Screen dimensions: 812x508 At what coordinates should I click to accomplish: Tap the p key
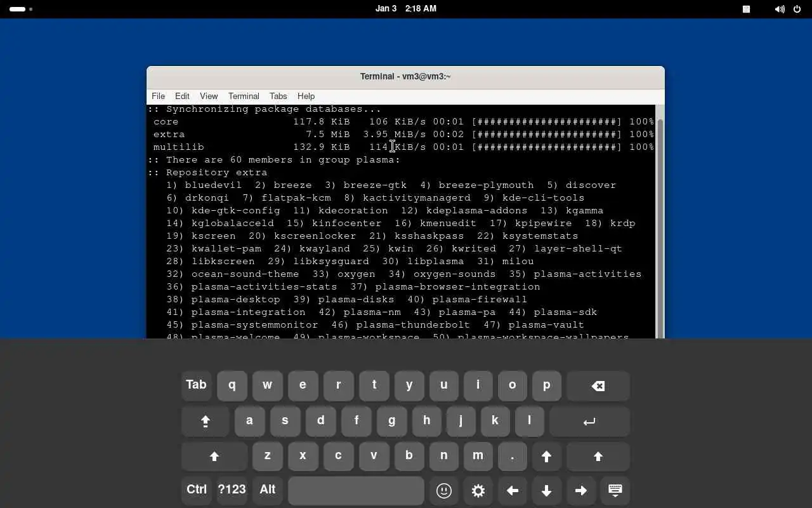(x=547, y=385)
